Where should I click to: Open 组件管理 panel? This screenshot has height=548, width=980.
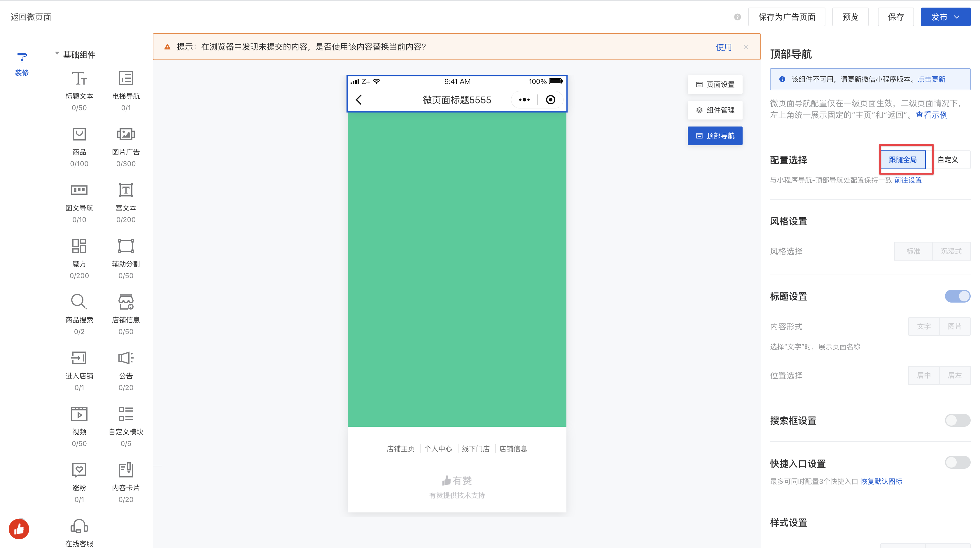click(x=715, y=110)
